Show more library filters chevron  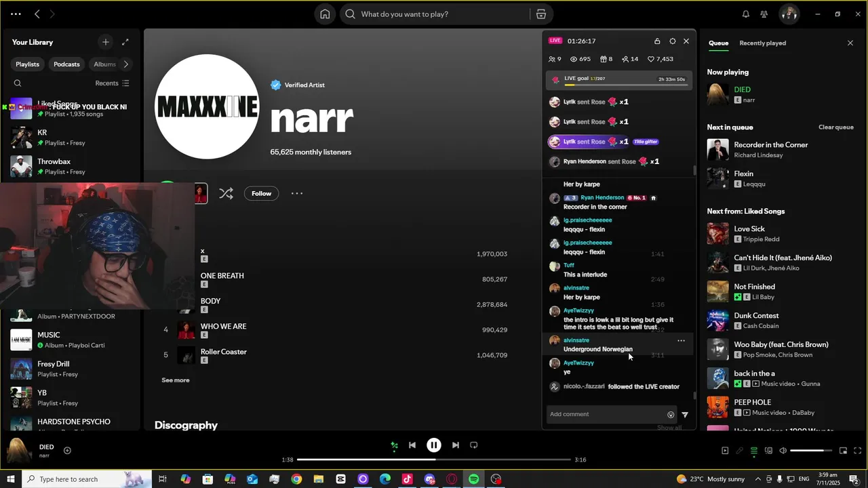[126, 64]
